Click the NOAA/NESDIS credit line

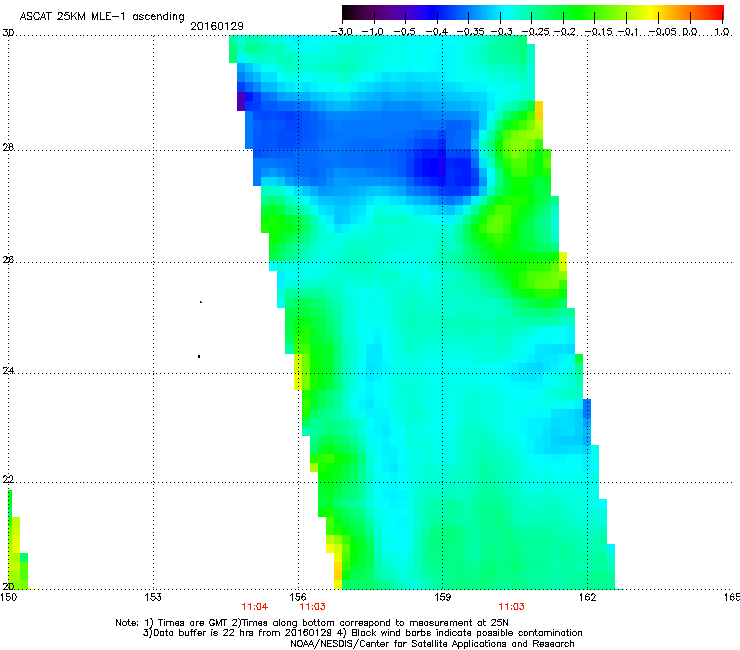432,643
